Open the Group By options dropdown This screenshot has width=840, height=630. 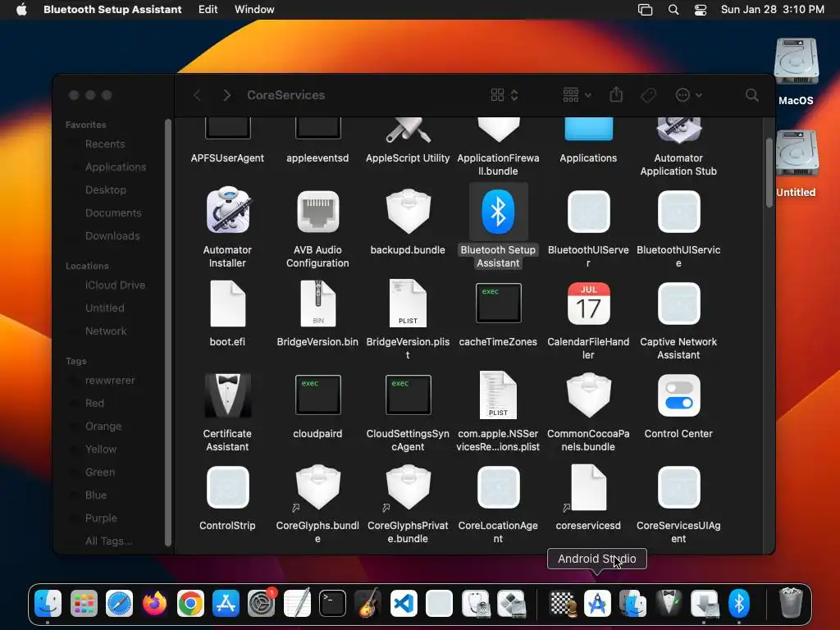coord(577,95)
